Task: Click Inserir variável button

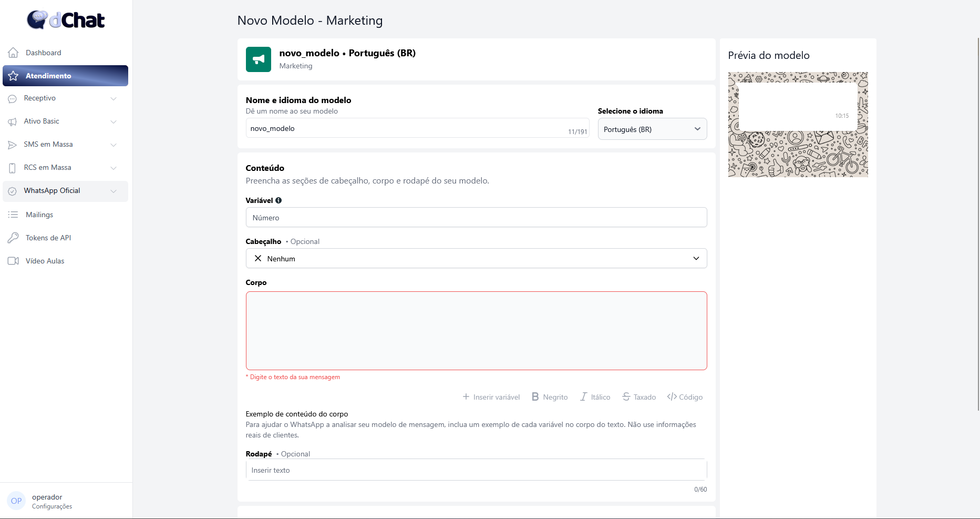Action: click(x=491, y=397)
